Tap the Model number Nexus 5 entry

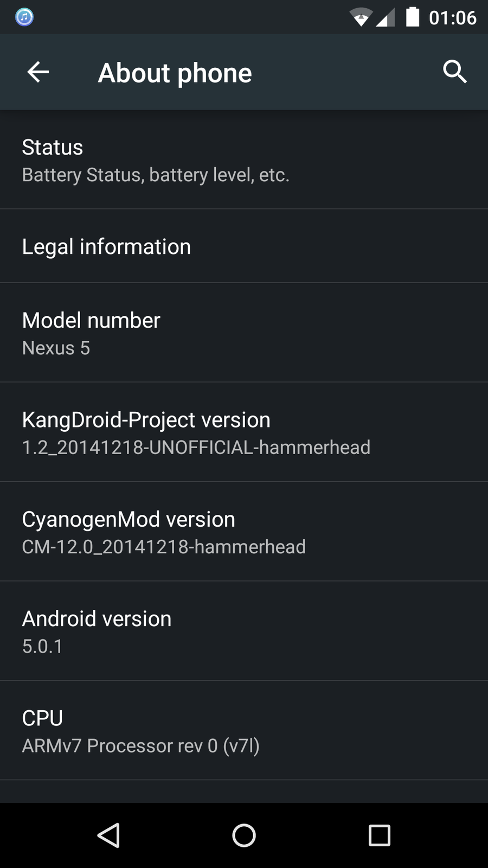pos(244,333)
